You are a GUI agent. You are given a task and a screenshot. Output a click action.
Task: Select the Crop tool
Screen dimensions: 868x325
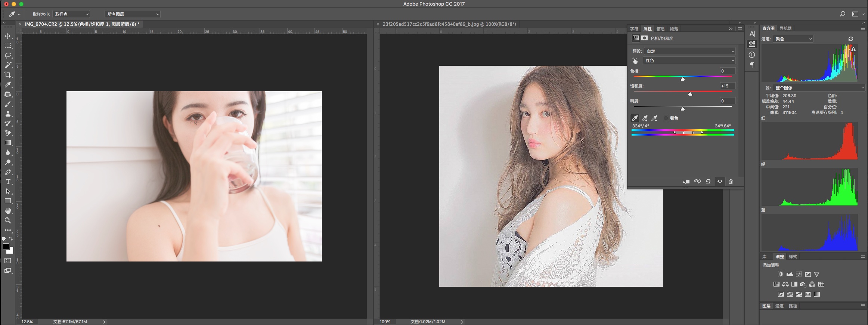(x=8, y=75)
